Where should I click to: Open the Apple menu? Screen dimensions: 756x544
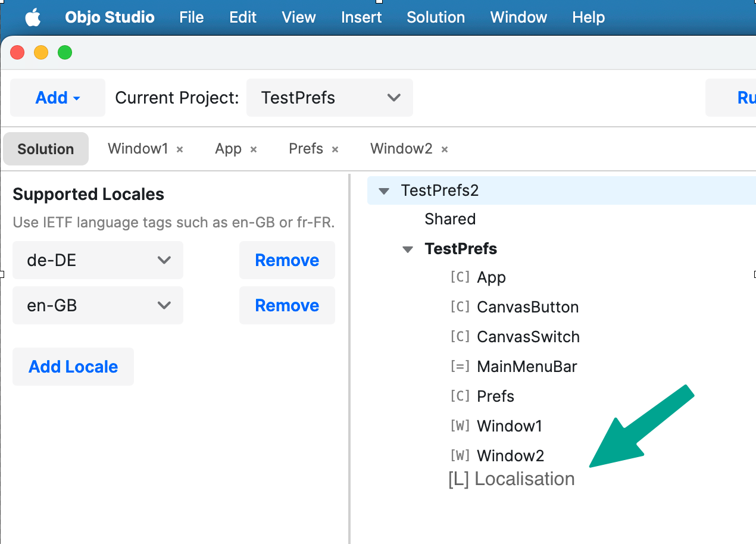(33, 17)
